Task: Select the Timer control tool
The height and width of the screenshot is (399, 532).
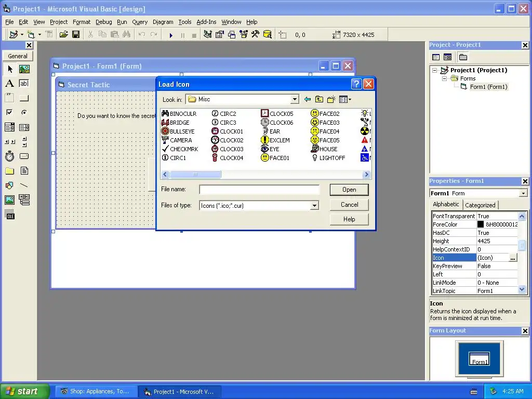Action: [10, 156]
